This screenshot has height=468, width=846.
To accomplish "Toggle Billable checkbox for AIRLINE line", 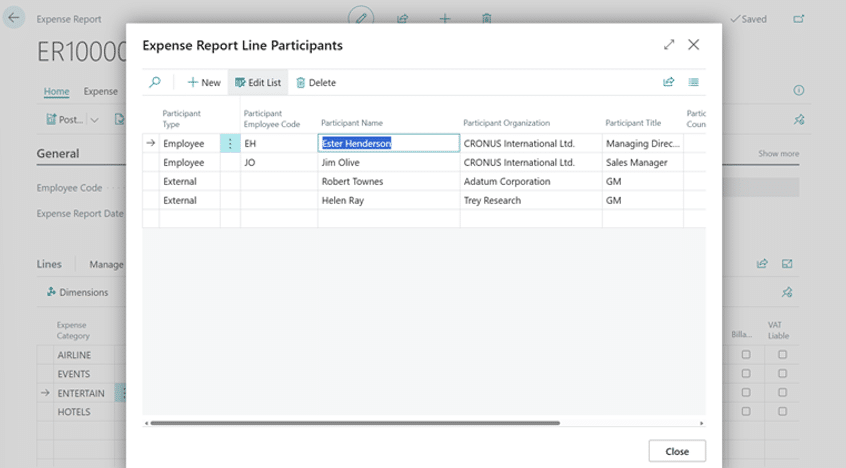I will pos(745,355).
